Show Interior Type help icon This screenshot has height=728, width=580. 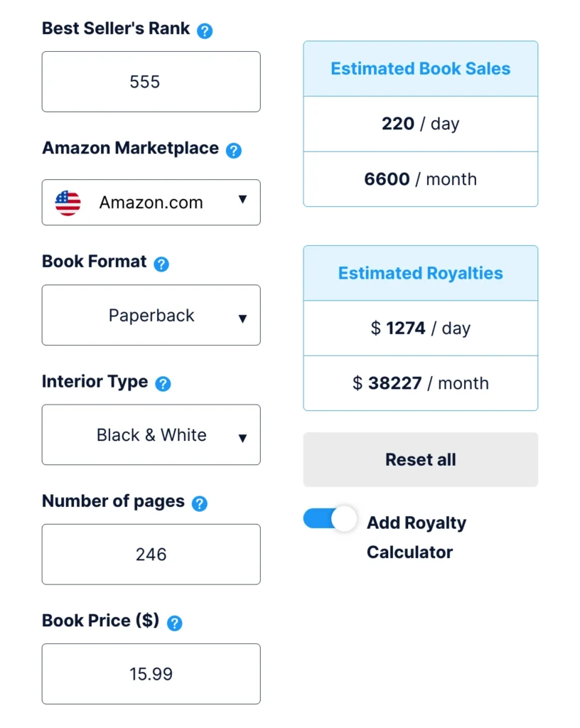[163, 384]
